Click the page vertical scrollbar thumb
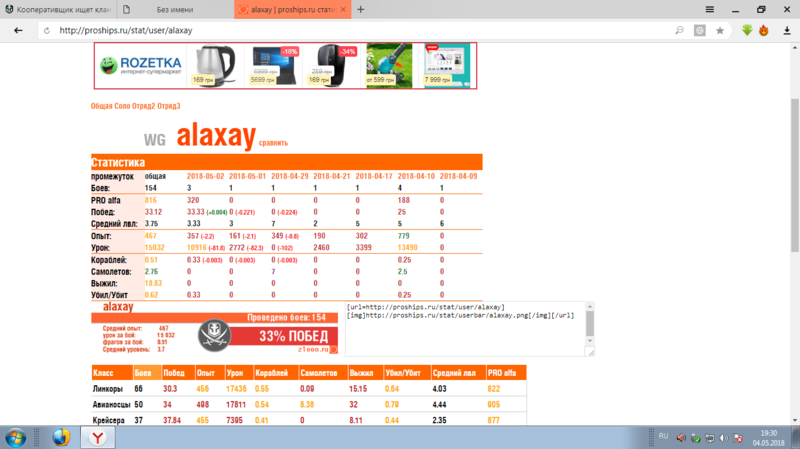The width and height of the screenshot is (800, 449). tap(795, 174)
